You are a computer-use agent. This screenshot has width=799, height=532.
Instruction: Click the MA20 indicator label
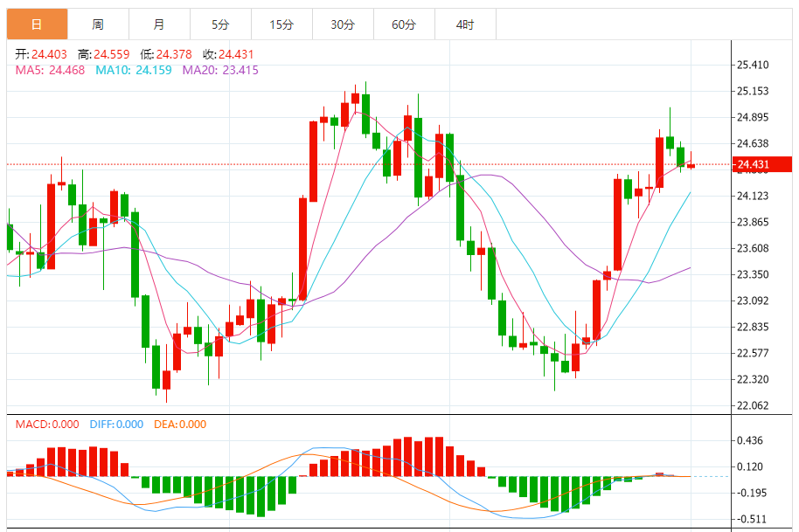click(x=220, y=70)
